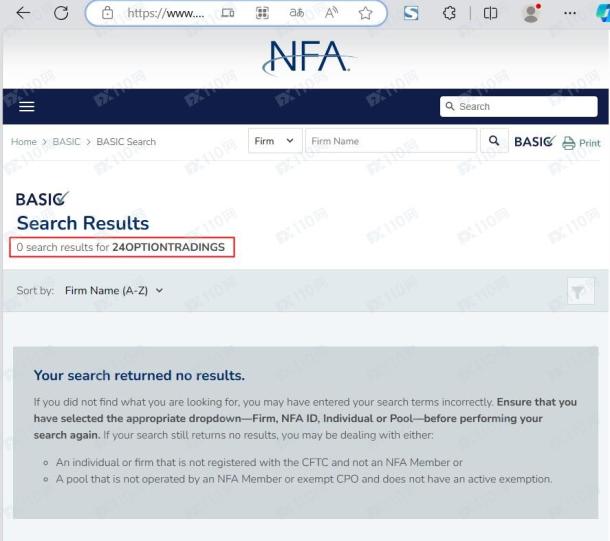Open the hamburger navigation menu
The image size is (610, 541).
click(27, 106)
